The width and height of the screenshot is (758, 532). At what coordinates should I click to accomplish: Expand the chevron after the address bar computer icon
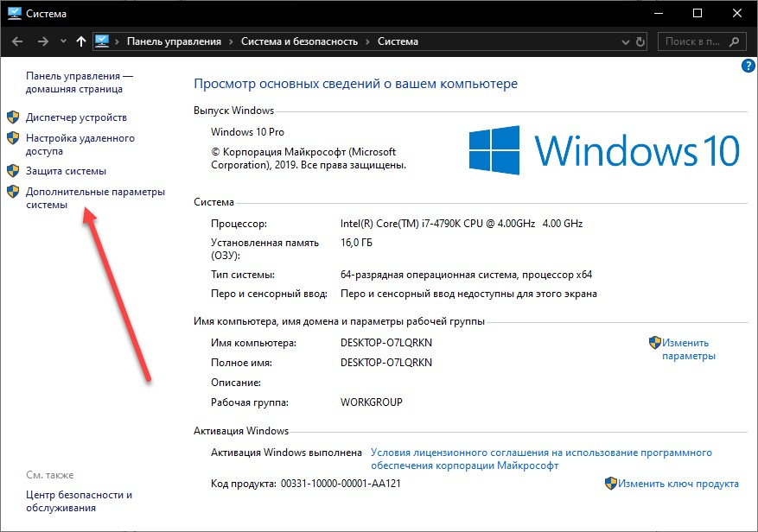(117, 42)
